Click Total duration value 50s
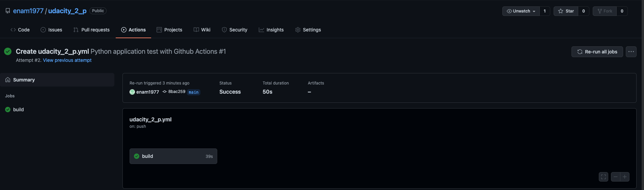 (x=268, y=92)
